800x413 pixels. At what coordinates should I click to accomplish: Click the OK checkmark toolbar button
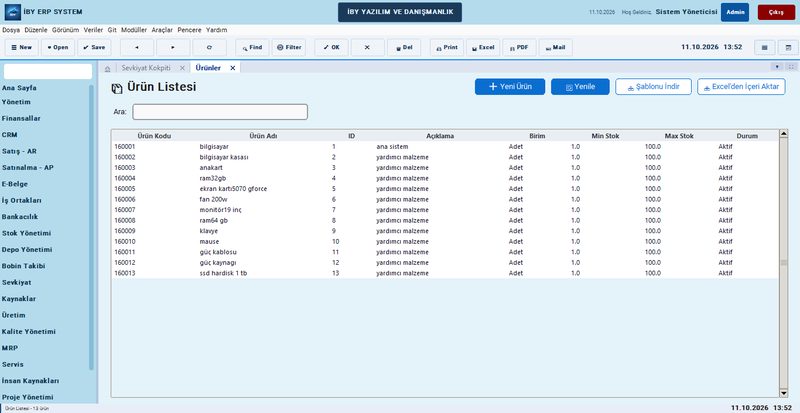coord(332,47)
